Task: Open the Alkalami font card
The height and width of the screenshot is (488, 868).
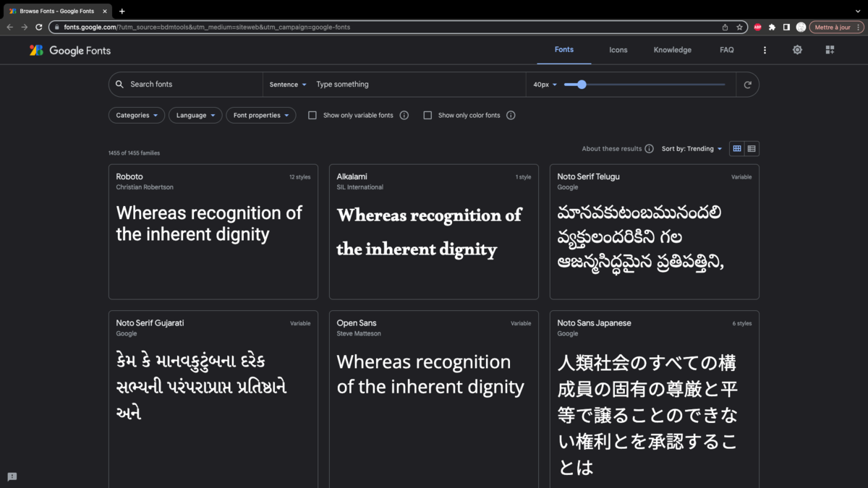Action: tap(434, 231)
